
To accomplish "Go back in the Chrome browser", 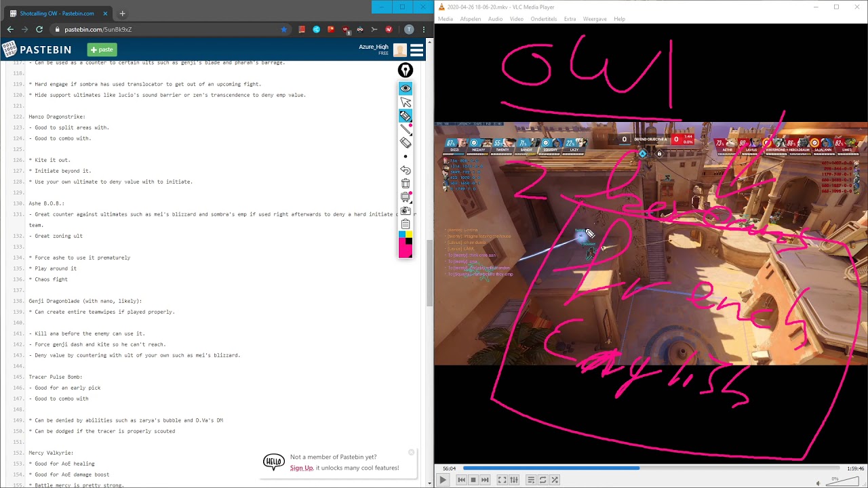I will (x=10, y=30).
